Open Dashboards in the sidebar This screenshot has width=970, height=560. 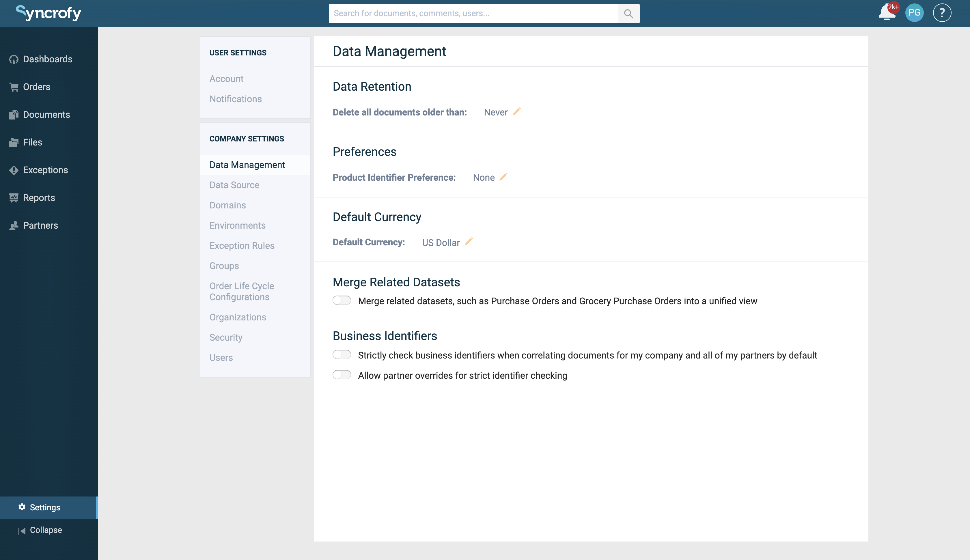click(47, 59)
